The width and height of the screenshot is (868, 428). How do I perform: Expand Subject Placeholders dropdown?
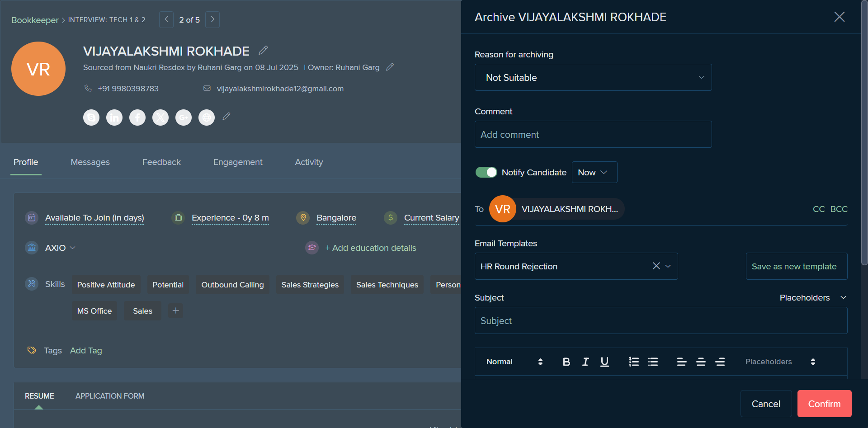point(813,297)
